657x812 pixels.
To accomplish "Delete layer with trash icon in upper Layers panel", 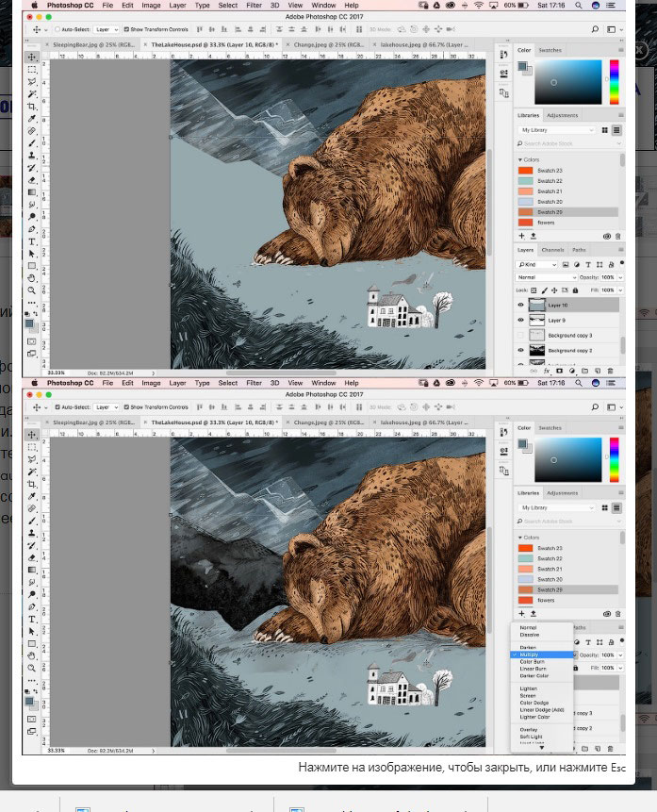I will [x=610, y=371].
